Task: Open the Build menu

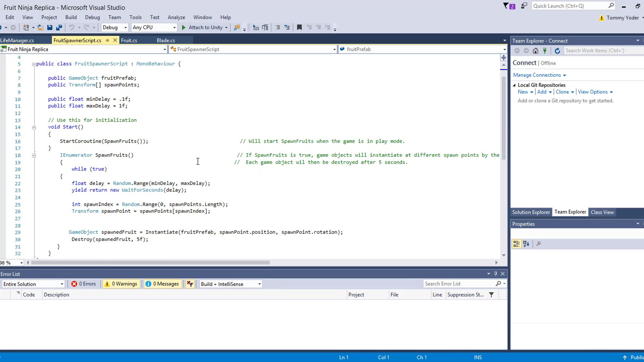Action: pyautogui.click(x=71, y=17)
